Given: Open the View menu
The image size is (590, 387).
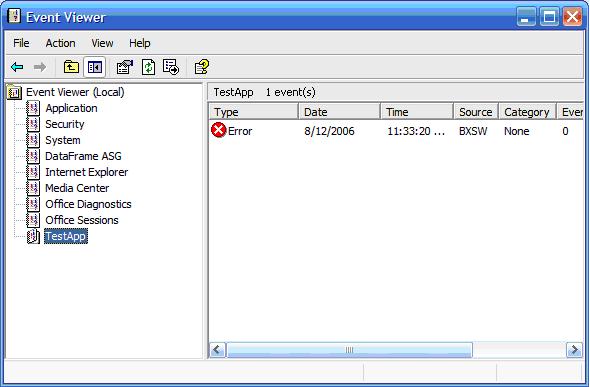Looking at the screenshot, I should click(102, 43).
